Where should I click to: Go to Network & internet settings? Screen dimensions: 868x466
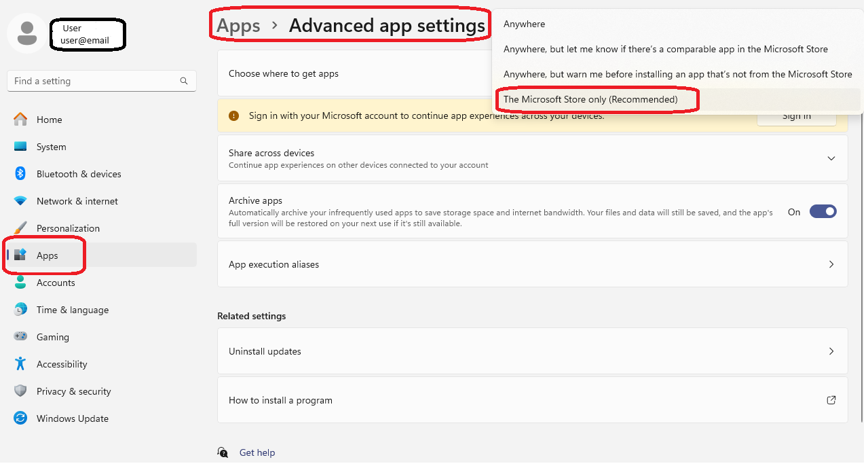(x=102, y=201)
